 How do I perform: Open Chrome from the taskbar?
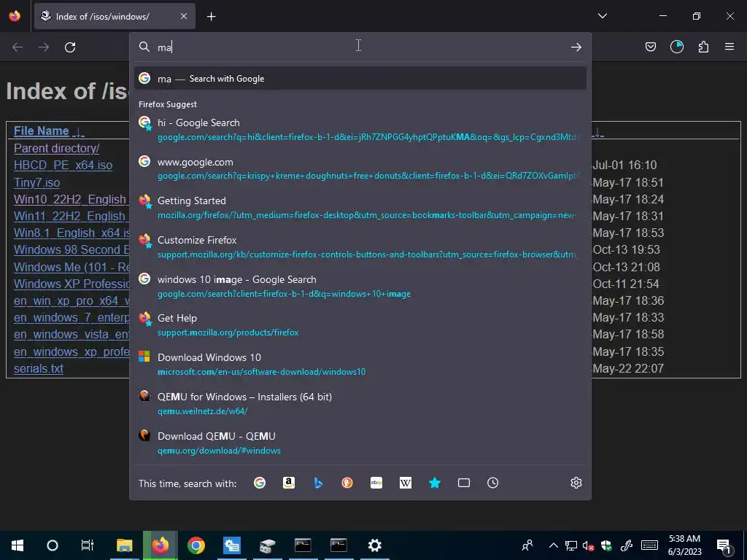[196, 545]
